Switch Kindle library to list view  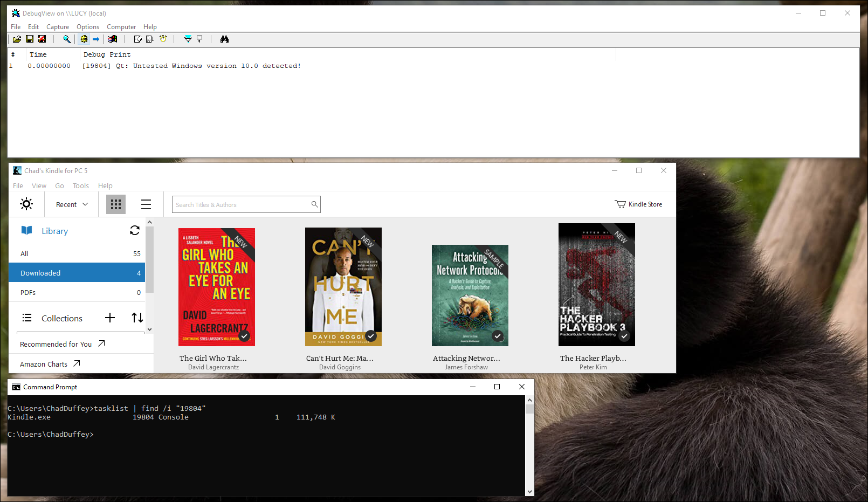pyautogui.click(x=146, y=204)
